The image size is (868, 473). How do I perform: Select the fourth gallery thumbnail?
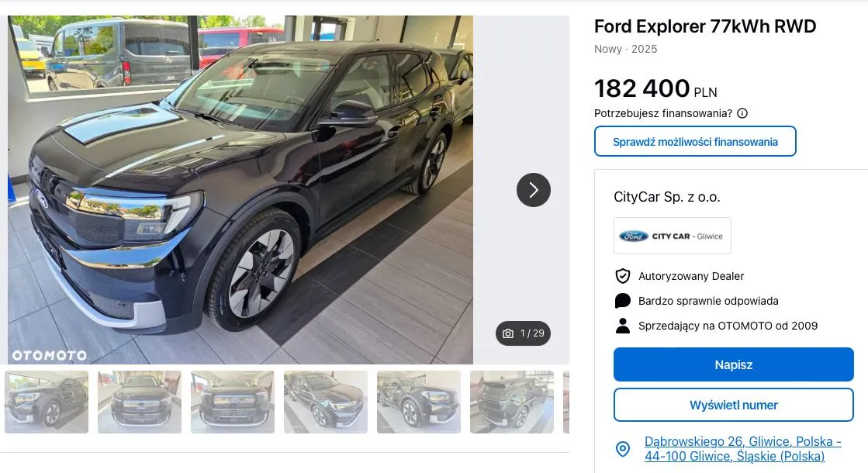326,402
